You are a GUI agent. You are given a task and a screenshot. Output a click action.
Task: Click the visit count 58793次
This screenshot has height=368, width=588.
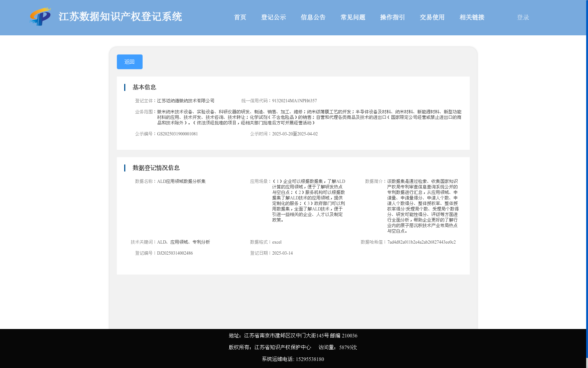[348, 347]
